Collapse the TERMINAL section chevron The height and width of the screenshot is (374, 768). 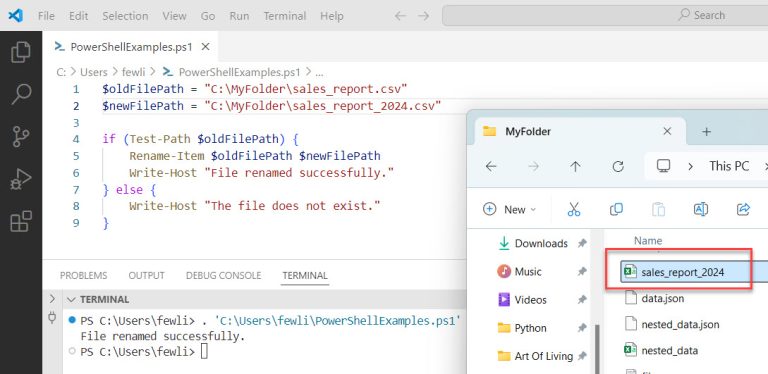pos(72,299)
